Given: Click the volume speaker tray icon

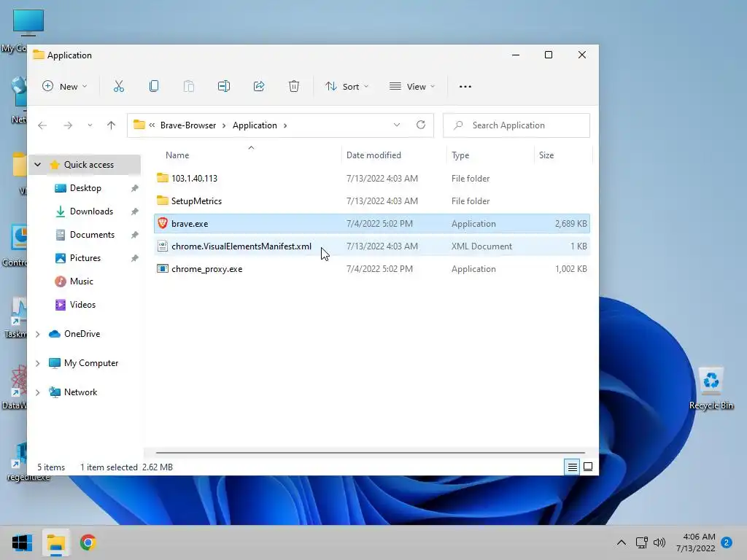Looking at the screenshot, I should [x=659, y=542].
